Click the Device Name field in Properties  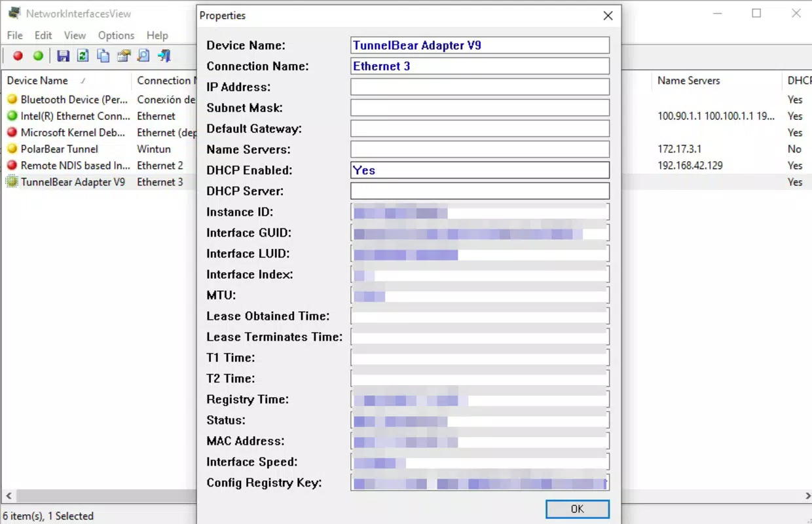tap(480, 45)
